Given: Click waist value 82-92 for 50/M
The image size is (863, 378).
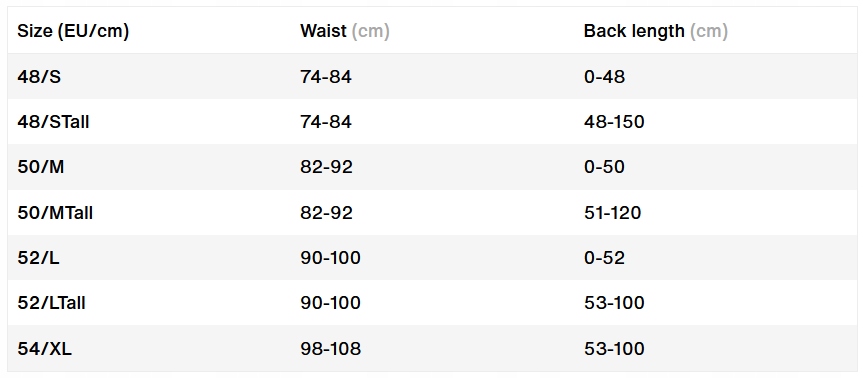Looking at the screenshot, I should coord(326,167).
